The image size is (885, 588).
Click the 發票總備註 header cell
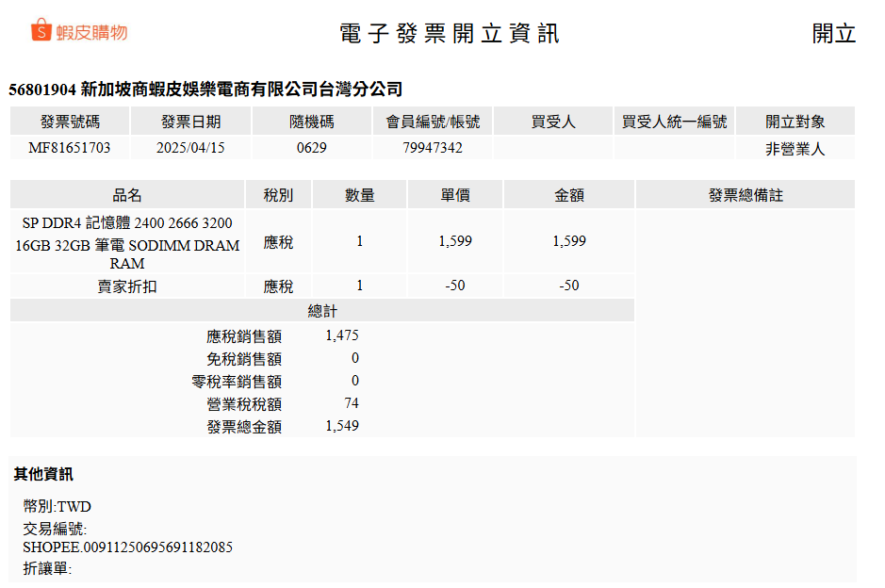click(x=746, y=195)
